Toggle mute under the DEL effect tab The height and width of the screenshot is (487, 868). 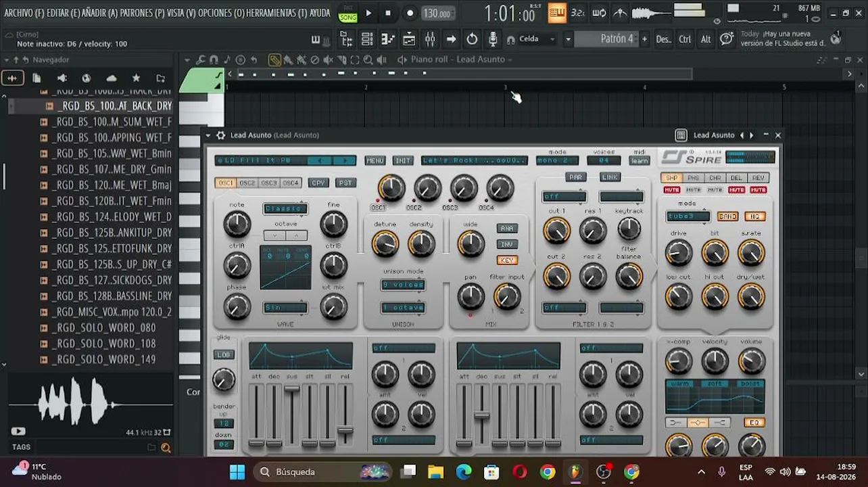(x=736, y=190)
